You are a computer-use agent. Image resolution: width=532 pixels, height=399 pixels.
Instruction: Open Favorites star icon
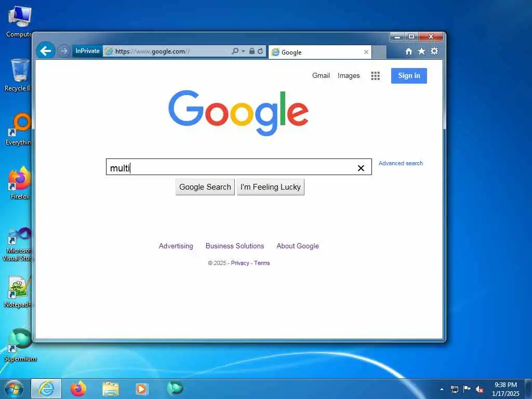click(x=421, y=51)
